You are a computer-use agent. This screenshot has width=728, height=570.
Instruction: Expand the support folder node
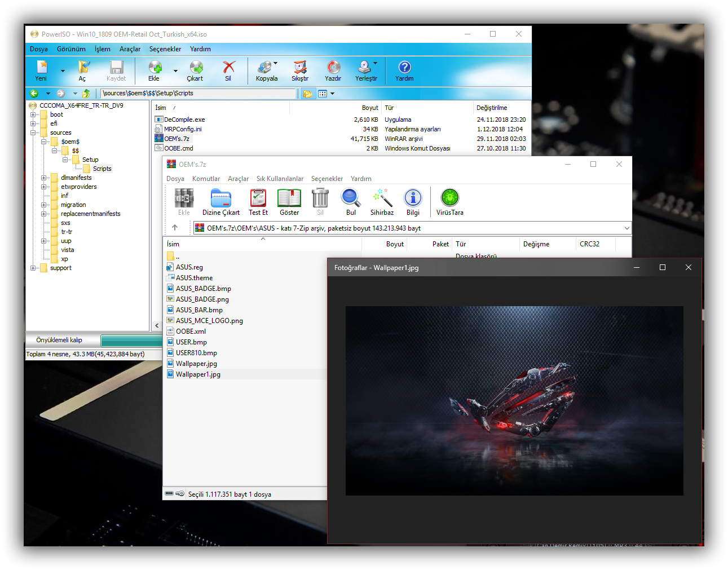click(33, 268)
